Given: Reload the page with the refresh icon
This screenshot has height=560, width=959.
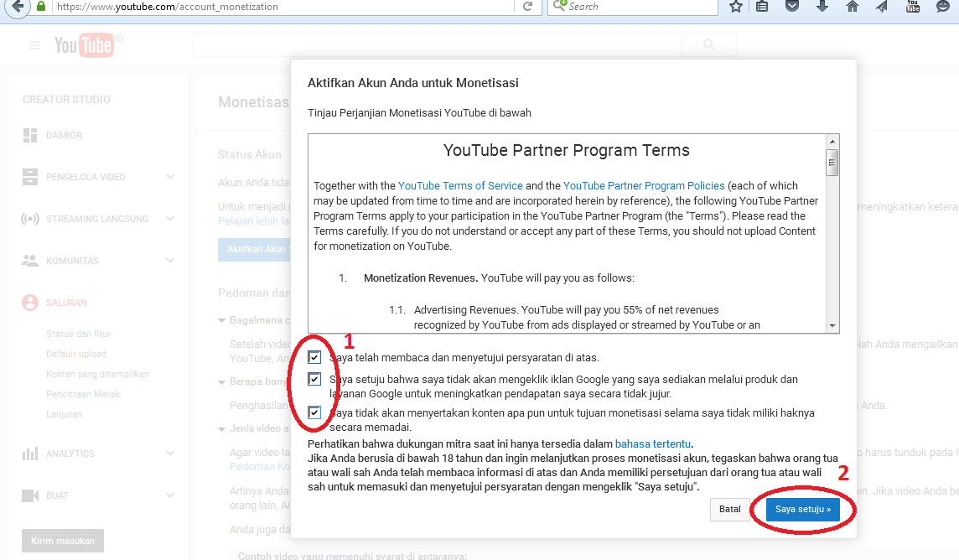Looking at the screenshot, I should 527,7.
